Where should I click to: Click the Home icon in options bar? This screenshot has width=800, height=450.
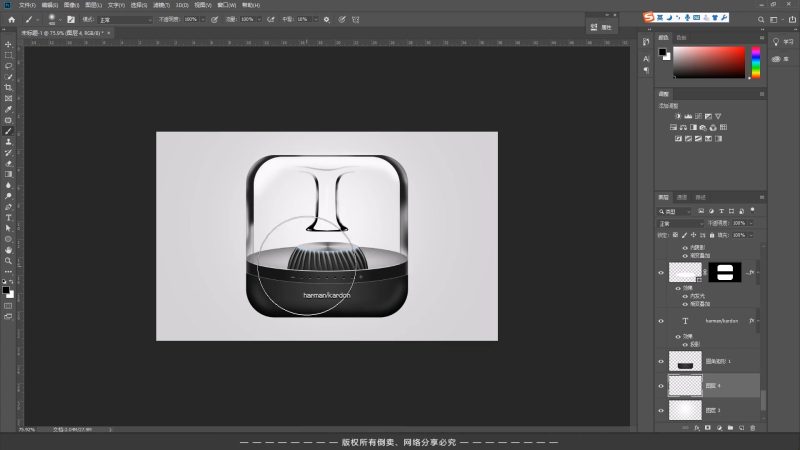coord(11,18)
